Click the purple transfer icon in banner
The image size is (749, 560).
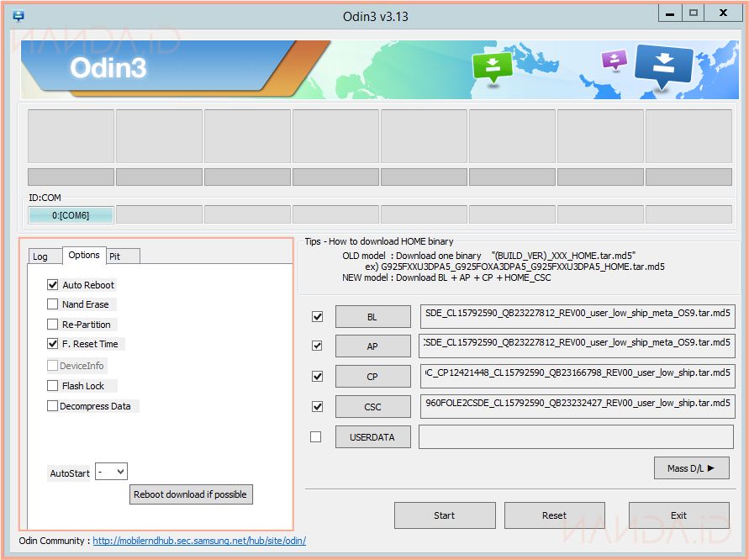click(614, 60)
